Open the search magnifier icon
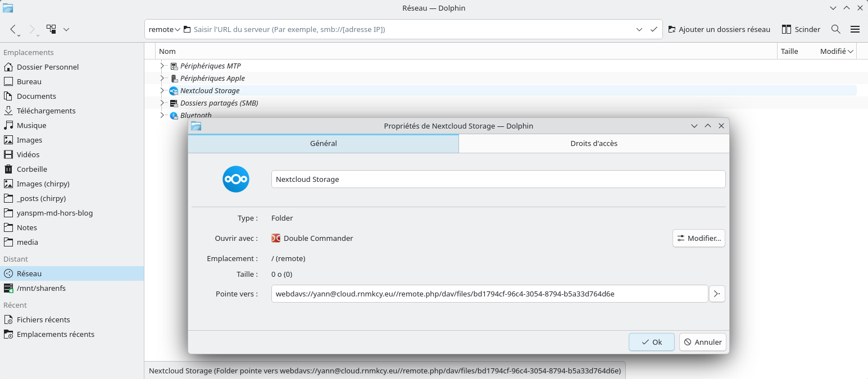868x379 pixels. 835,29
